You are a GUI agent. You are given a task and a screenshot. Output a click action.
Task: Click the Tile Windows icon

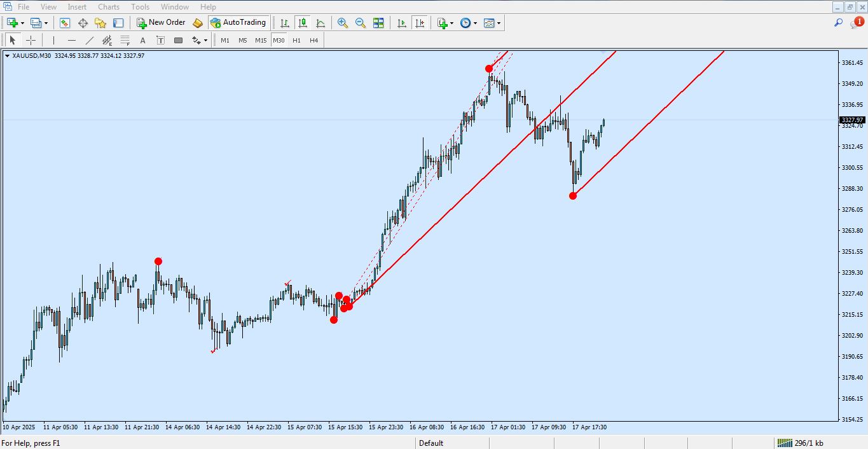point(378,23)
